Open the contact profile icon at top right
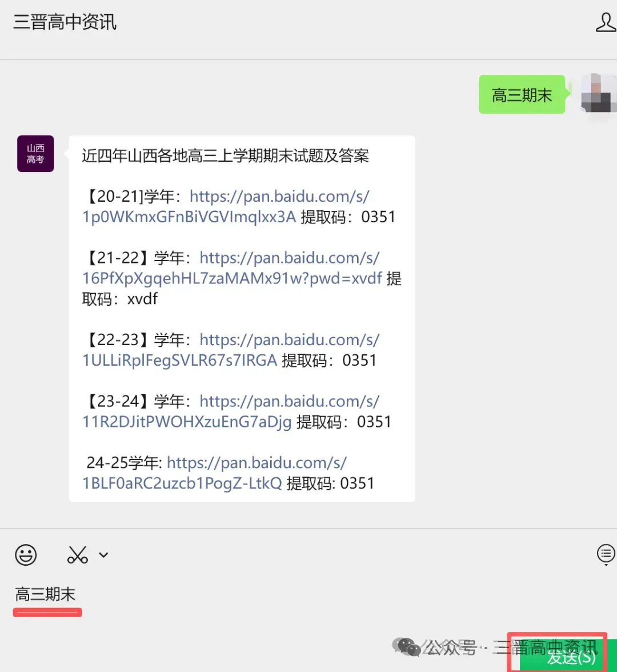The image size is (617, 672). tap(606, 22)
